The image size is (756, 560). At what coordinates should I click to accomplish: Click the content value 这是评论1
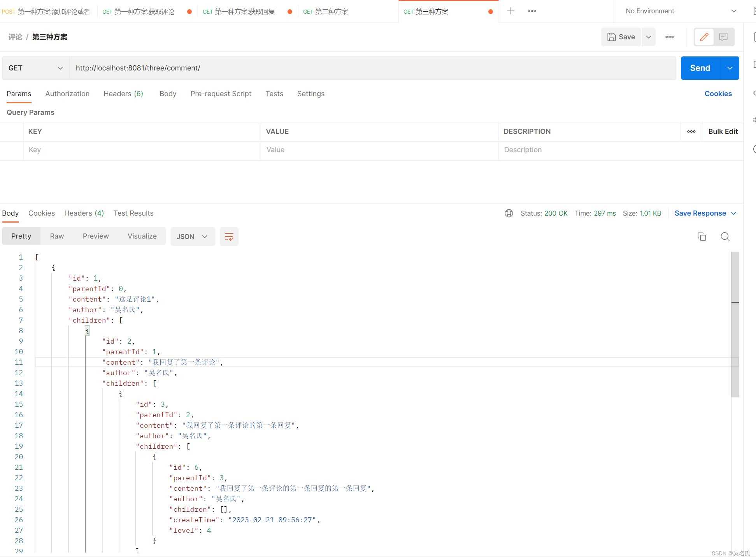pyautogui.click(x=135, y=299)
